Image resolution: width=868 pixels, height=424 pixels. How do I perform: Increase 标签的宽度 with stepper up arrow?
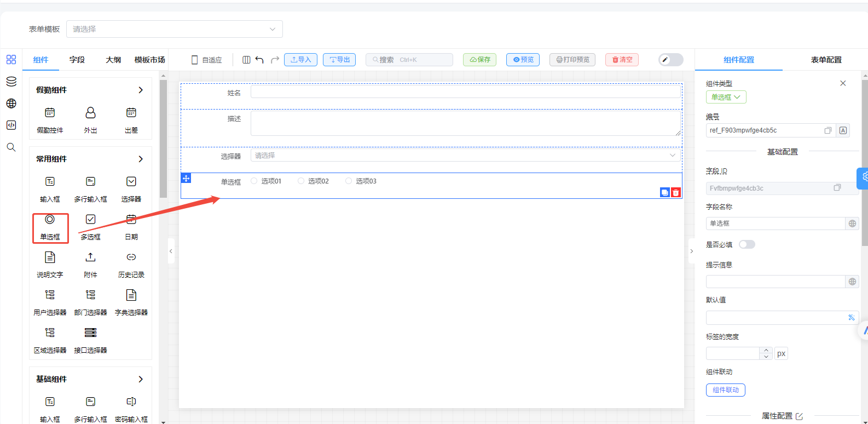[766, 350]
